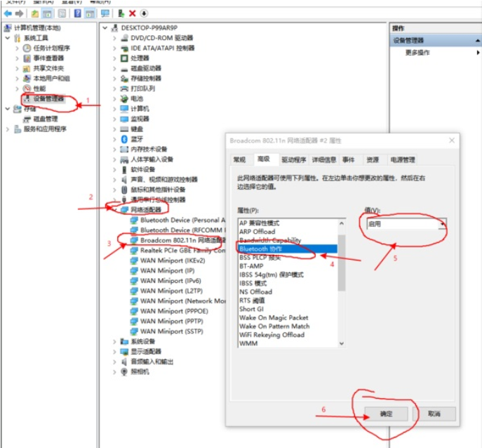Click the up-folder toolbar icon
482x448 pixels.
(35, 13)
